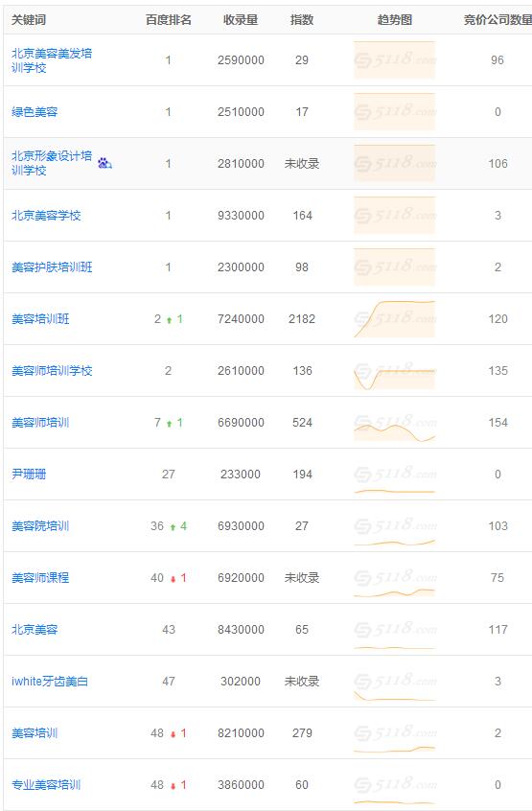The width and height of the screenshot is (532, 811).
Task: Click red down arrow in 美容师课程 row
Action: 173,579
